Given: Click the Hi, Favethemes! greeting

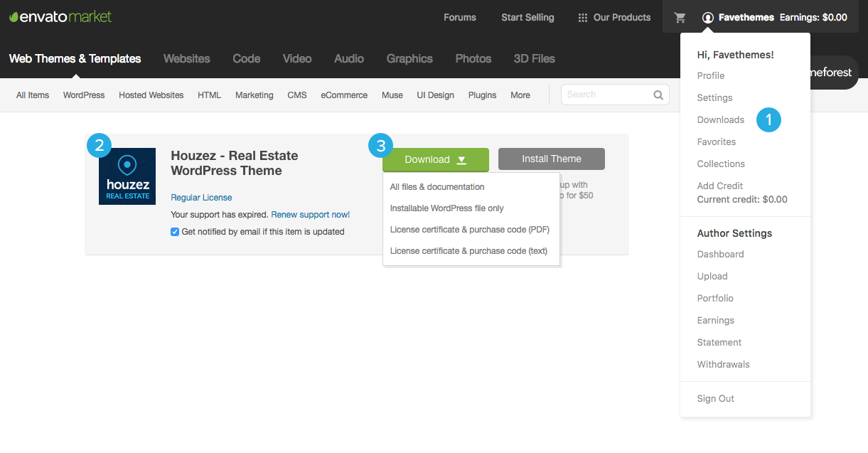Looking at the screenshot, I should coord(735,55).
